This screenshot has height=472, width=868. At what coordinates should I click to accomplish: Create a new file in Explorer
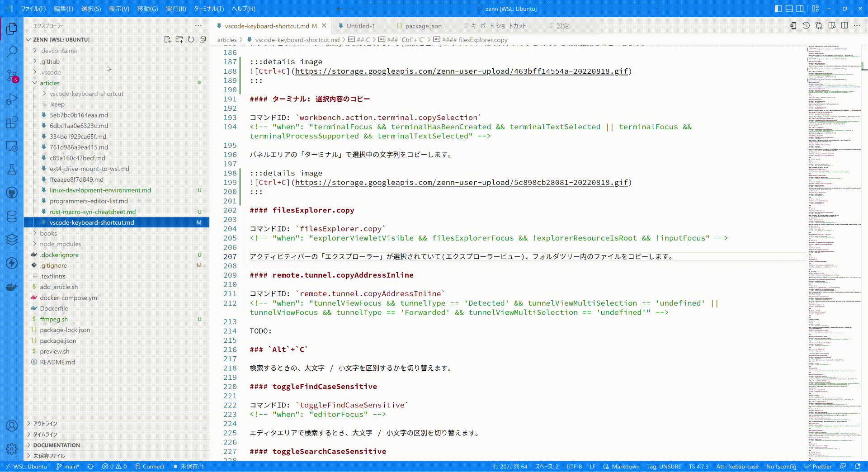(167, 39)
